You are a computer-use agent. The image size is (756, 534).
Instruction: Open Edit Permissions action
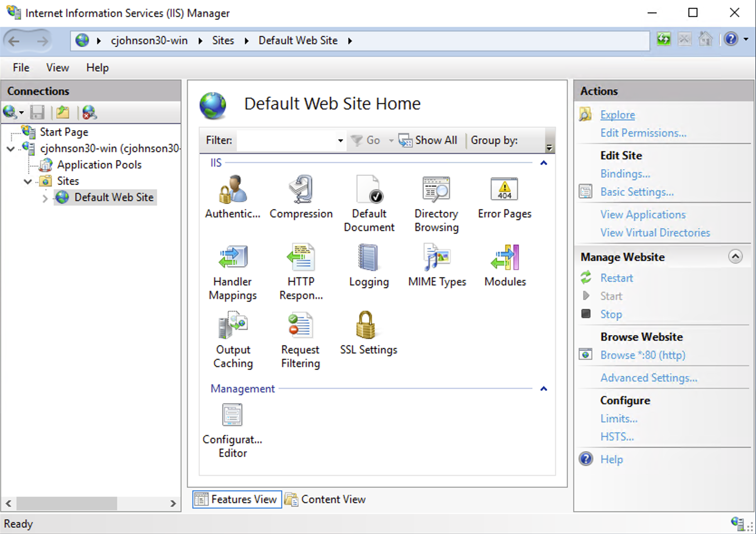(x=643, y=133)
